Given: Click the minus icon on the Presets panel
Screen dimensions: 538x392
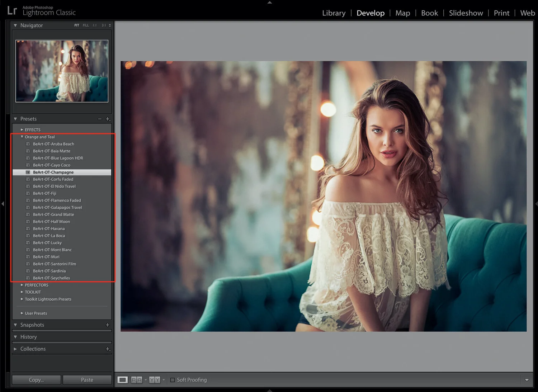Looking at the screenshot, I should 100,119.
